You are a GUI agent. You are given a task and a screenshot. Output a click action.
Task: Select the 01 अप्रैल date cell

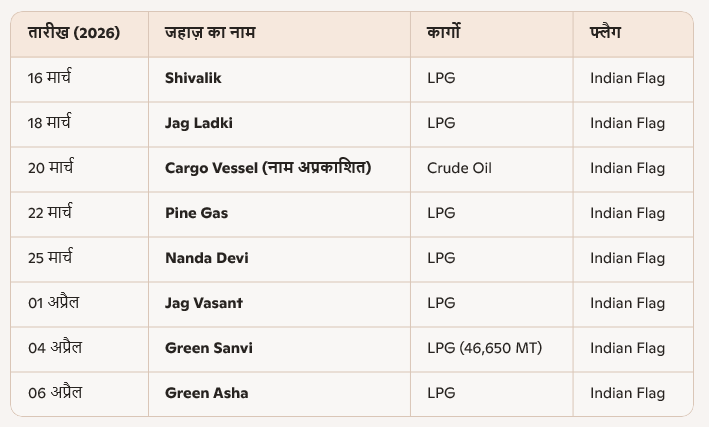pyautogui.click(x=55, y=303)
